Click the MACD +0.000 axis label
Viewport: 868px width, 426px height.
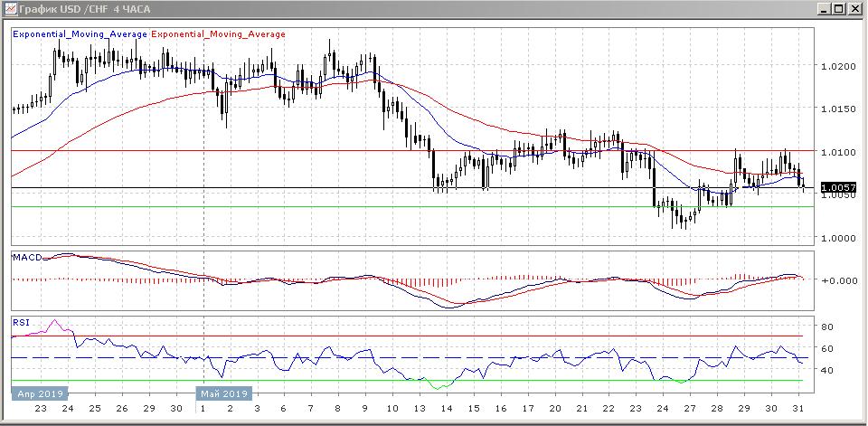pos(835,280)
